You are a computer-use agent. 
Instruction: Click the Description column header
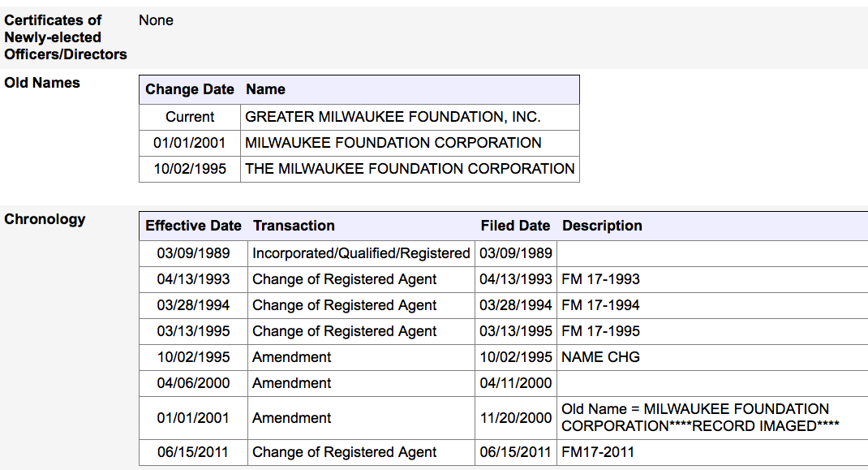coord(602,226)
